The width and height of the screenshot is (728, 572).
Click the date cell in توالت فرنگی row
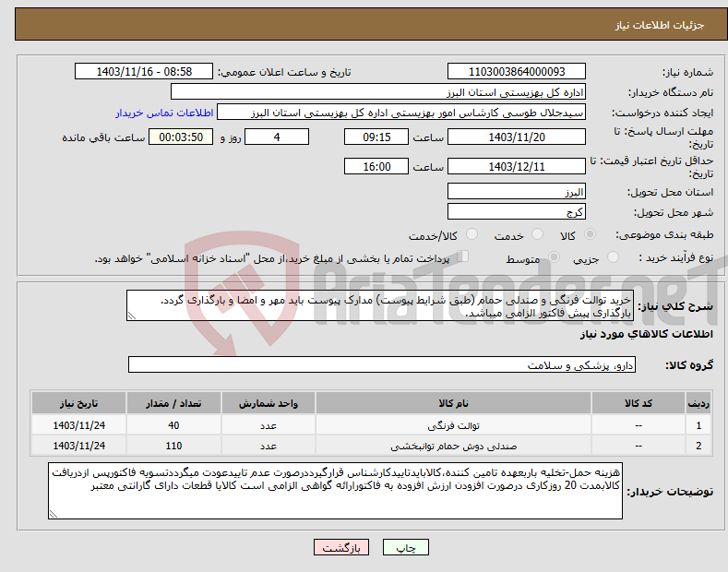click(x=79, y=425)
